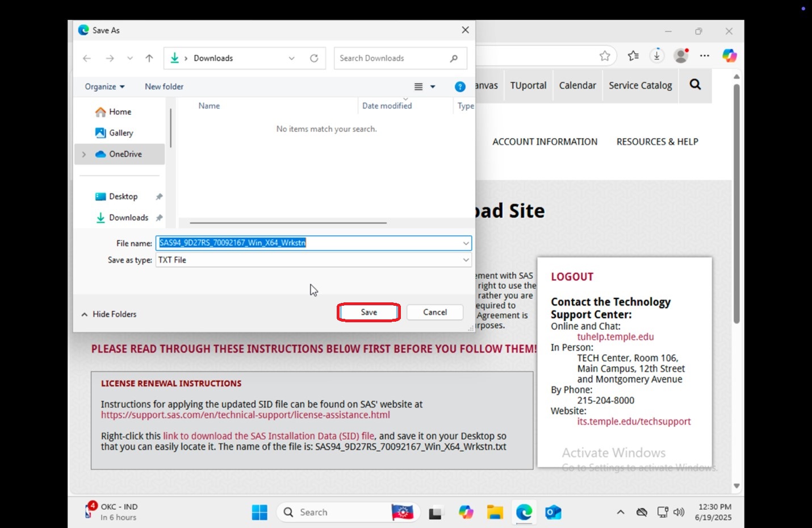
Task: Expand the OneDrive tree node
Action: tap(84, 154)
